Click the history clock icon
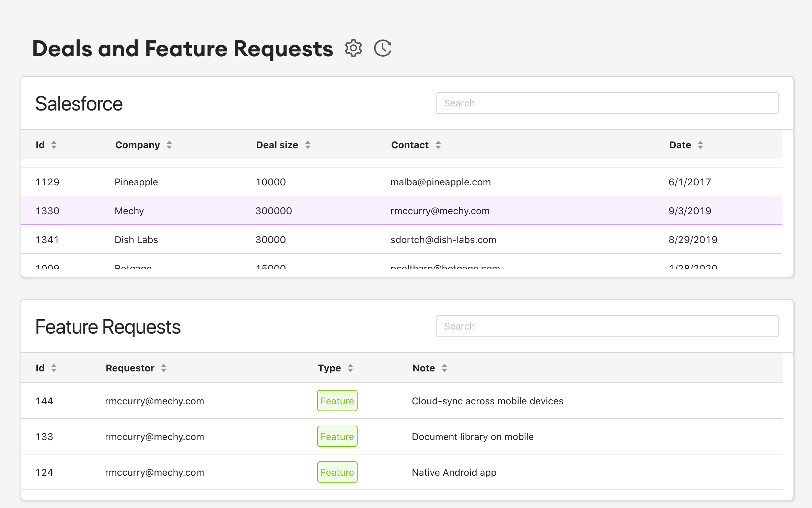 383,48
